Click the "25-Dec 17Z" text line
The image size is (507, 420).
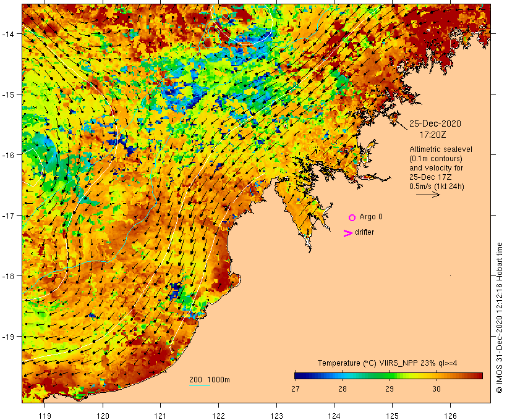[x=430, y=177]
